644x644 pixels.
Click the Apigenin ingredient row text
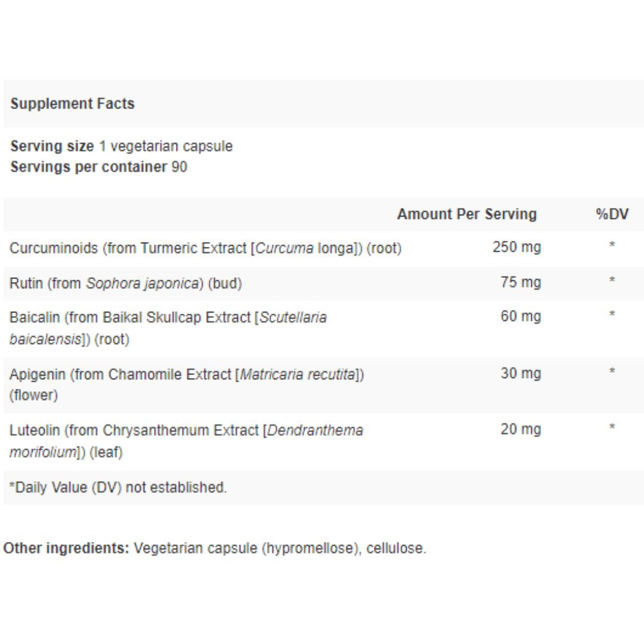click(187, 385)
